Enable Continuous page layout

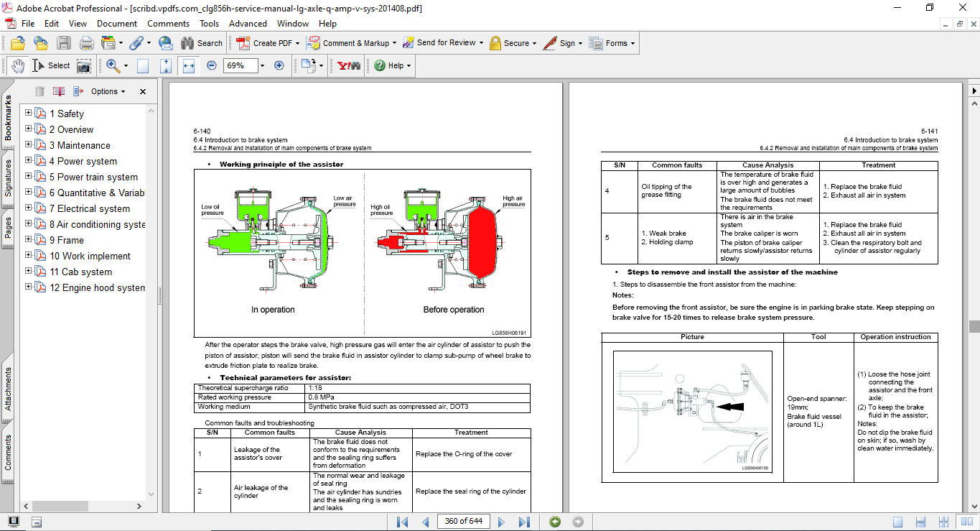[919, 522]
